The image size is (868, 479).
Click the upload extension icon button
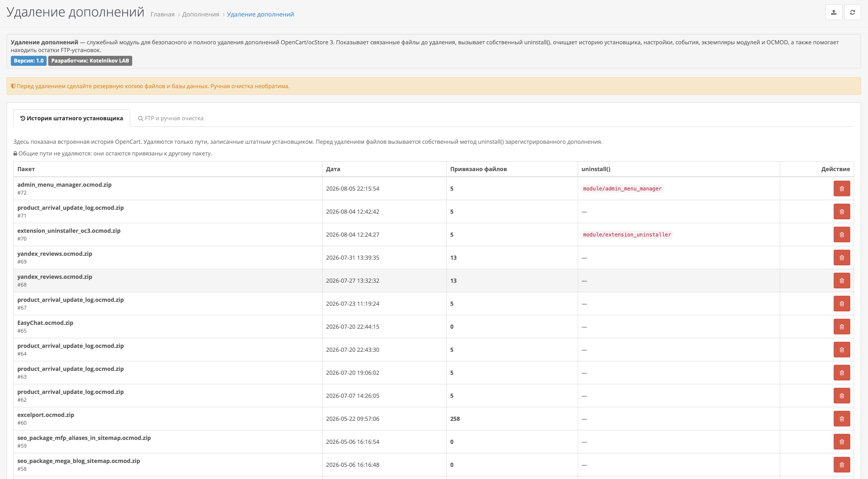click(x=834, y=12)
